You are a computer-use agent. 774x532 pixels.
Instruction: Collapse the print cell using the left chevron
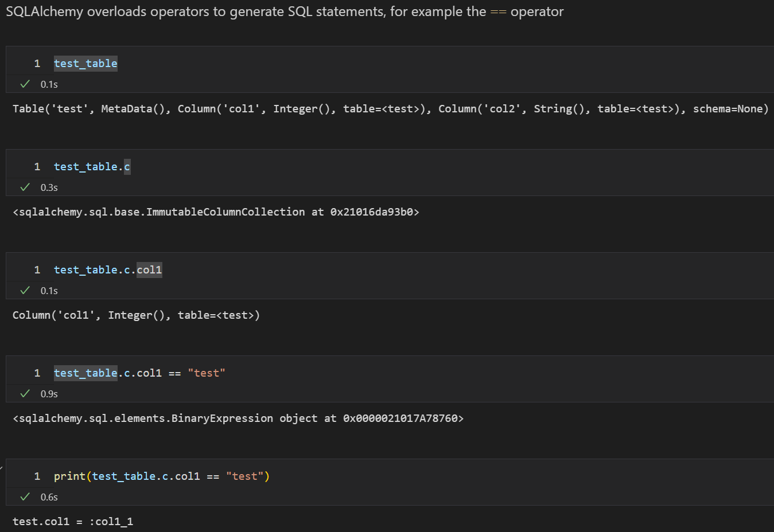(3, 467)
